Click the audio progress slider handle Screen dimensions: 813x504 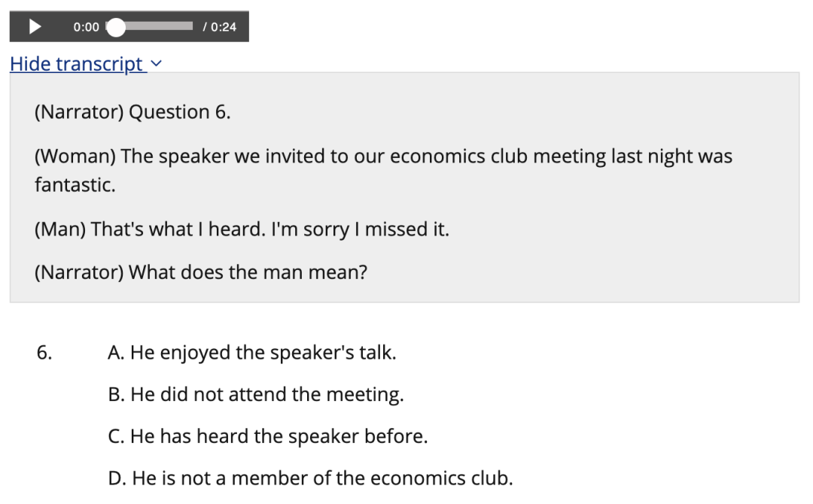[x=116, y=27]
